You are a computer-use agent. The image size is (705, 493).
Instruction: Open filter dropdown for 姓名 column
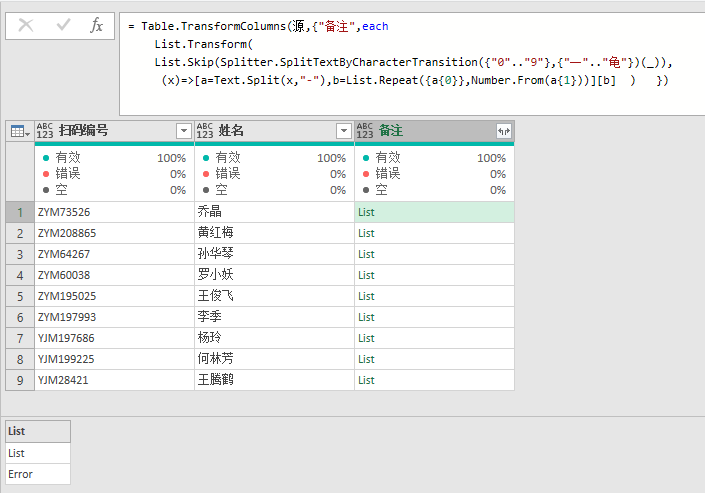click(x=344, y=131)
